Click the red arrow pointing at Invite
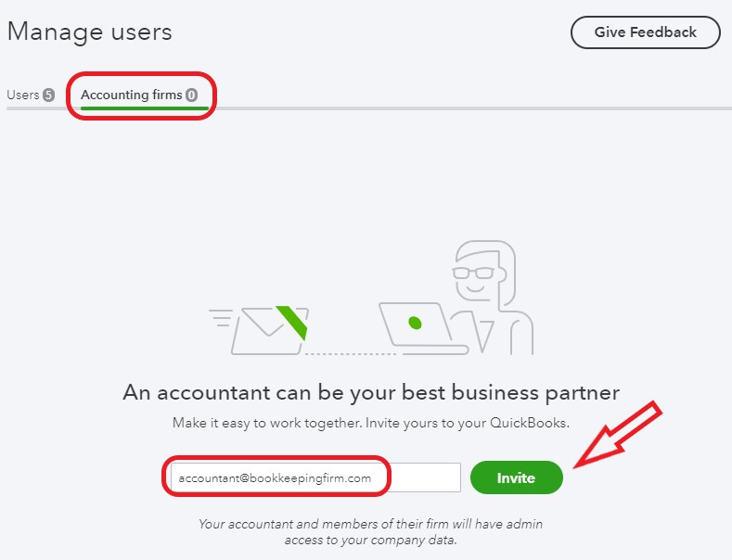The height and width of the screenshot is (560, 732). 617,434
